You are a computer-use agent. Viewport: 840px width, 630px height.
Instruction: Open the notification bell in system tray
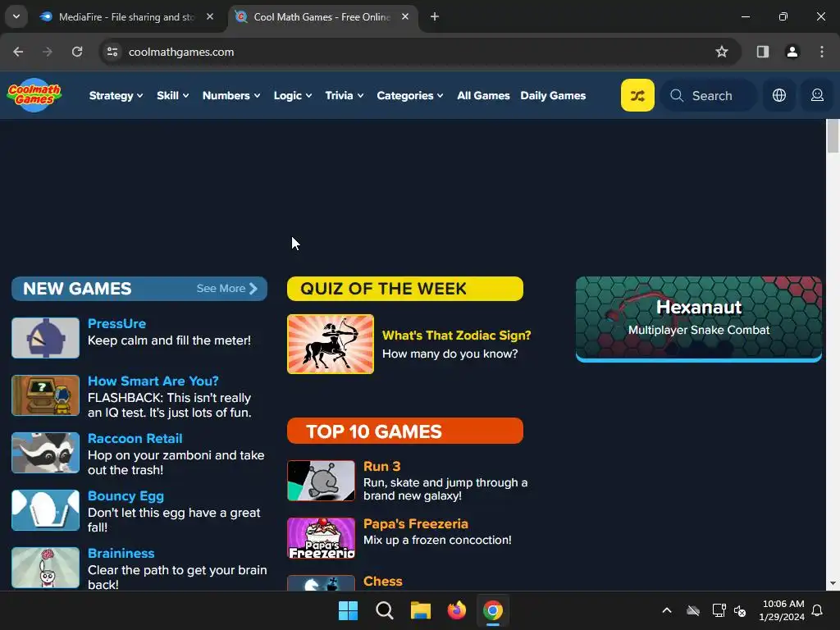pos(817,610)
